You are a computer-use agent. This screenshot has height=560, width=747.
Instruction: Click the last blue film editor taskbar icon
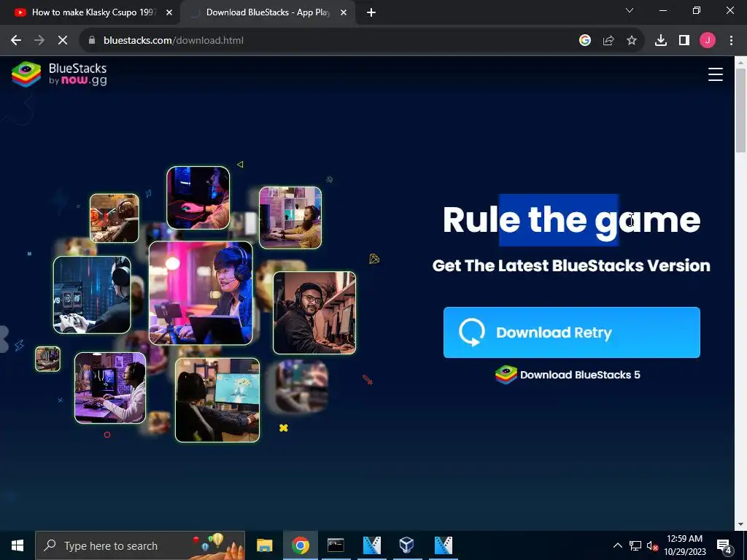point(443,545)
